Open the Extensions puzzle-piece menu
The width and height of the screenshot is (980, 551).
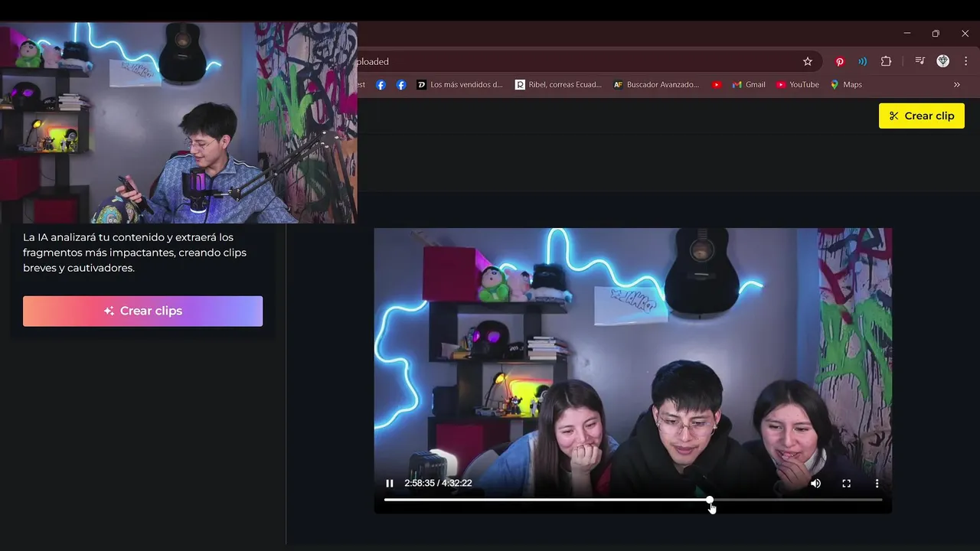pos(887,61)
